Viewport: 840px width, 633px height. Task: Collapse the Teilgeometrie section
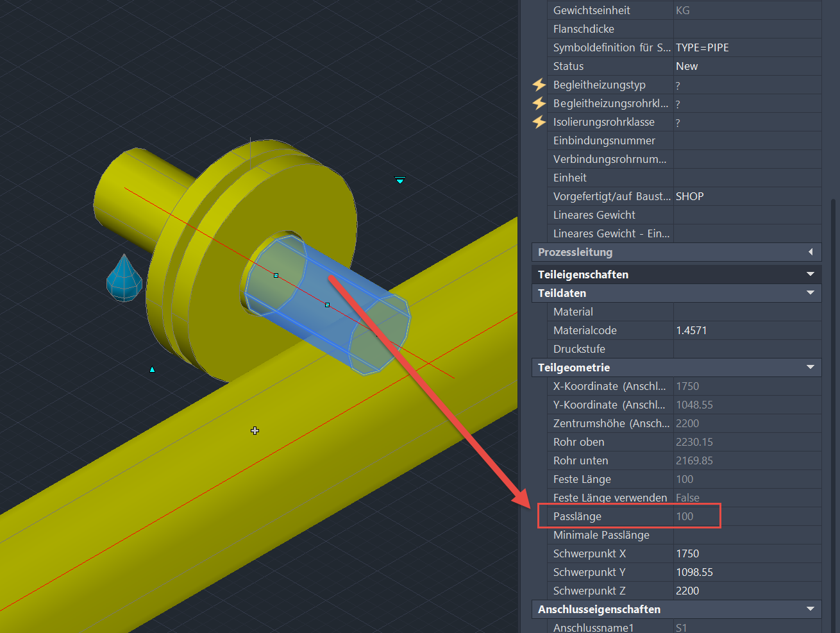point(811,367)
